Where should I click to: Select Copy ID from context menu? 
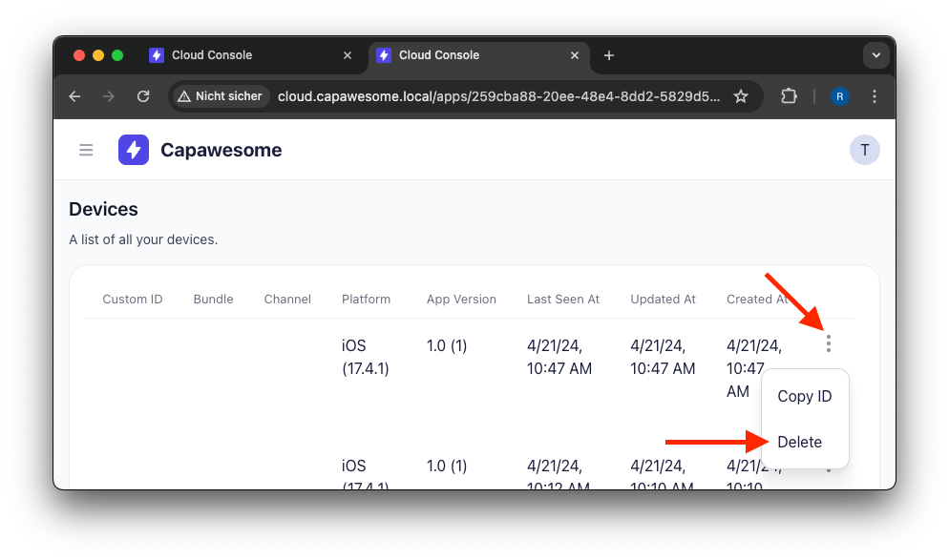pyautogui.click(x=804, y=397)
